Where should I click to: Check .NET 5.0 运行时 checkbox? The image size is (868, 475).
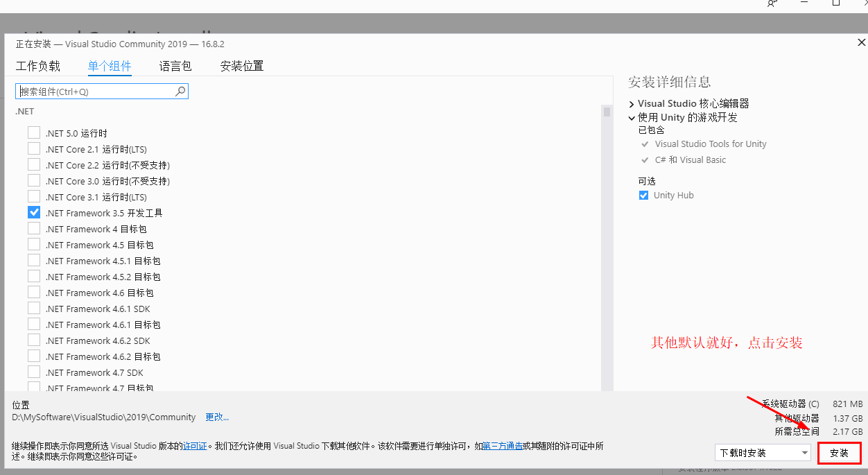point(34,132)
